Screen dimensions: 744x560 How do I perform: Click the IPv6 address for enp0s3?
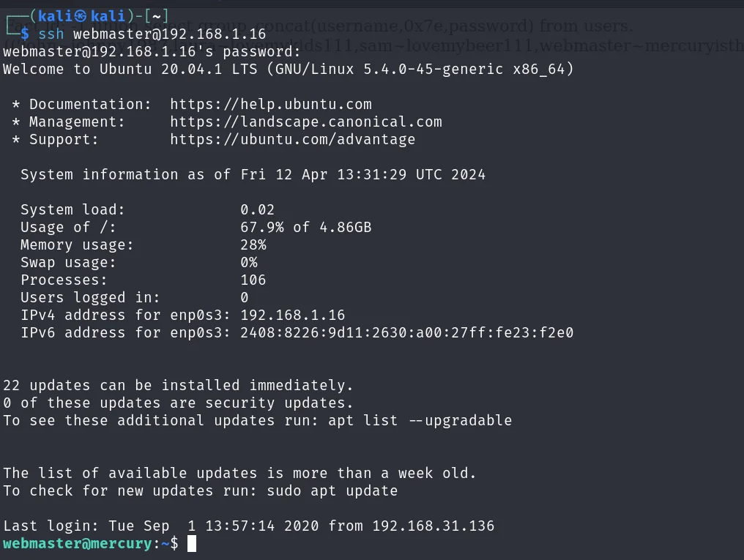point(406,332)
